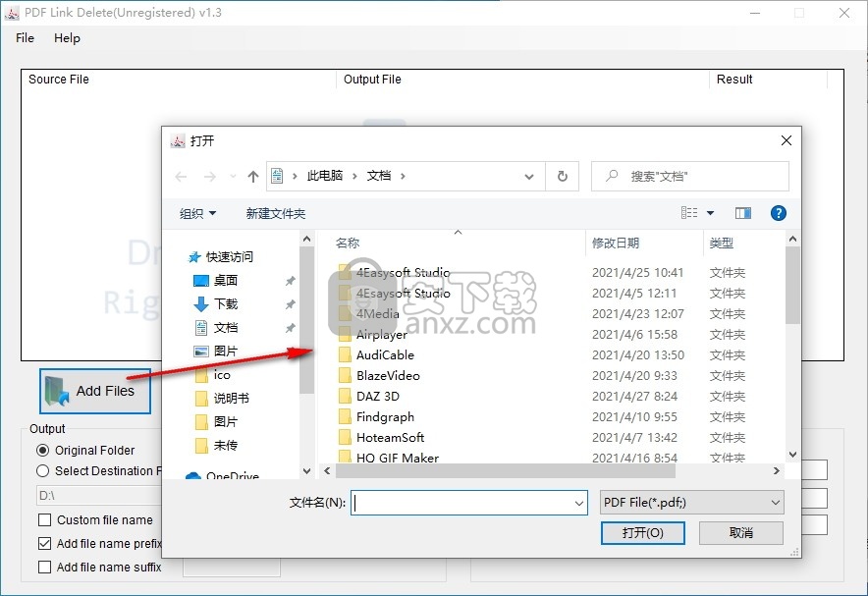Screen dimensions: 868x596
Task: Select OneDrive in navigation pane
Action: 233,475
